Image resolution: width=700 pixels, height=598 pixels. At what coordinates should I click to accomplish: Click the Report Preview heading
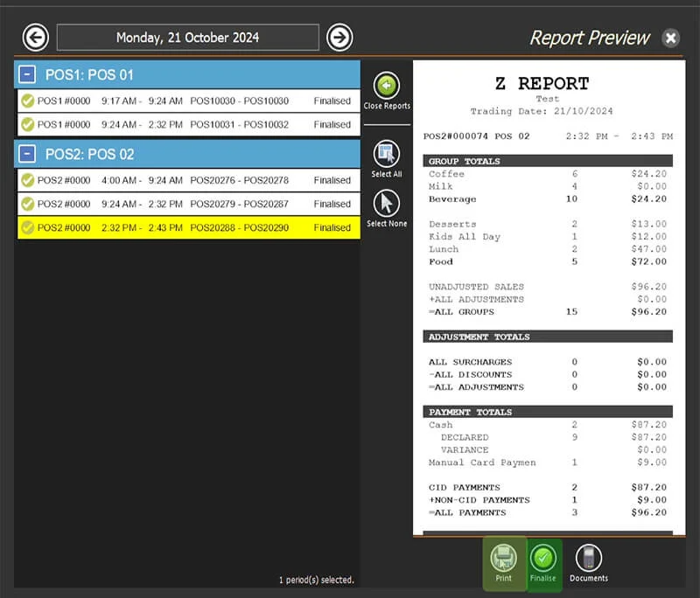click(x=590, y=38)
